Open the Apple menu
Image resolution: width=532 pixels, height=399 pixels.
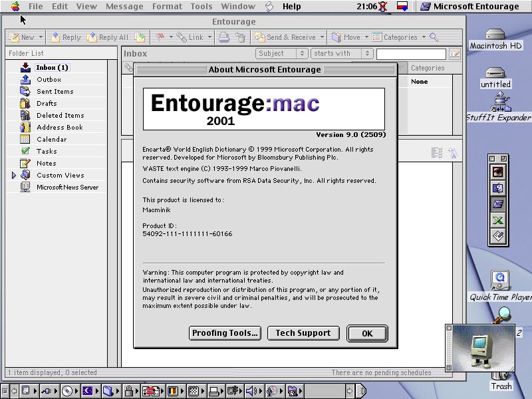tap(15, 7)
